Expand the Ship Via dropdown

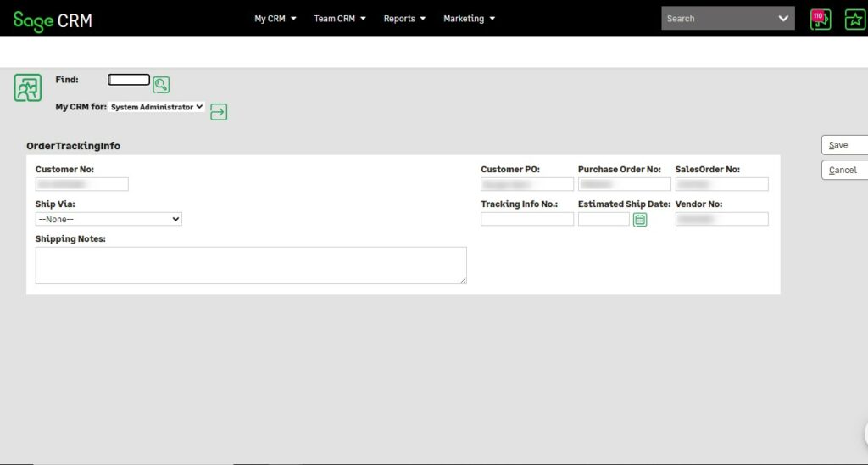[108, 219]
